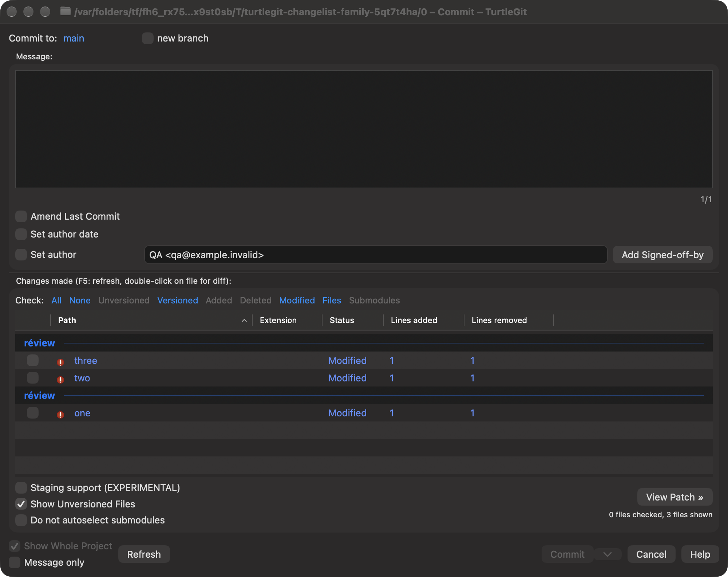Click Modified status in row two

pos(347,378)
